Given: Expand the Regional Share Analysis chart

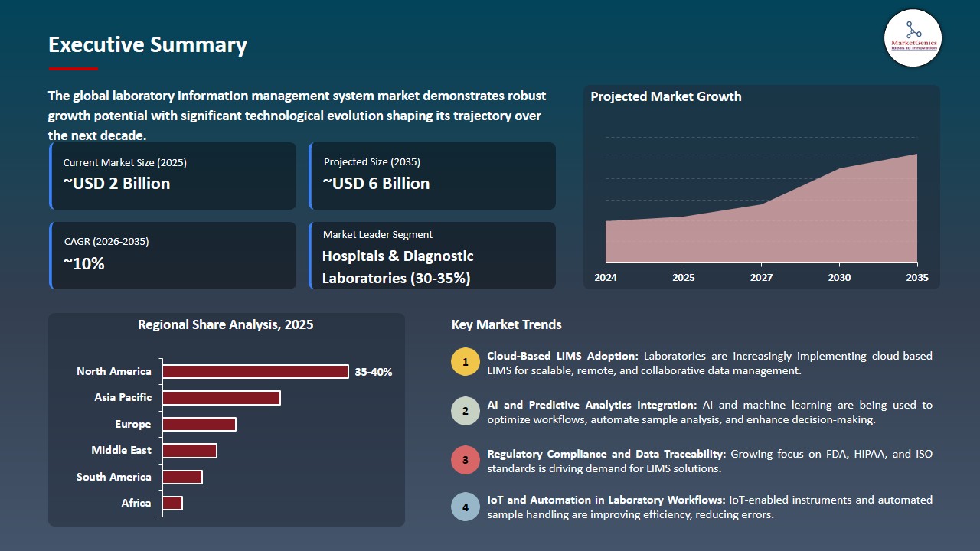Looking at the screenshot, I should [x=226, y=419].
